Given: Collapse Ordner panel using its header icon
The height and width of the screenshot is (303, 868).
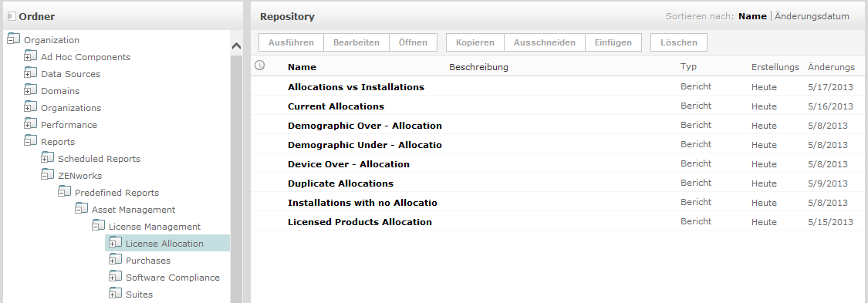Looking at the screenshot, I should pyautogui.click(x=12, y=16).
